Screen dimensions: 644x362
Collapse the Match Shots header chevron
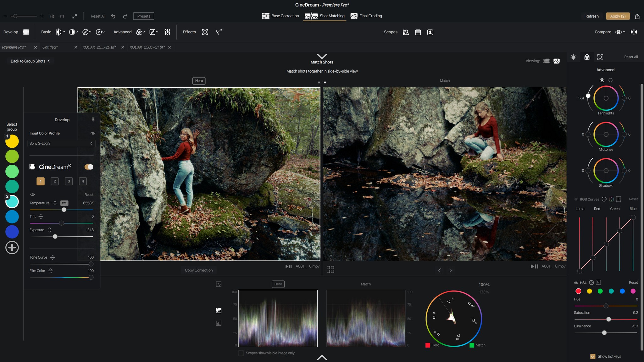[322, 56]
